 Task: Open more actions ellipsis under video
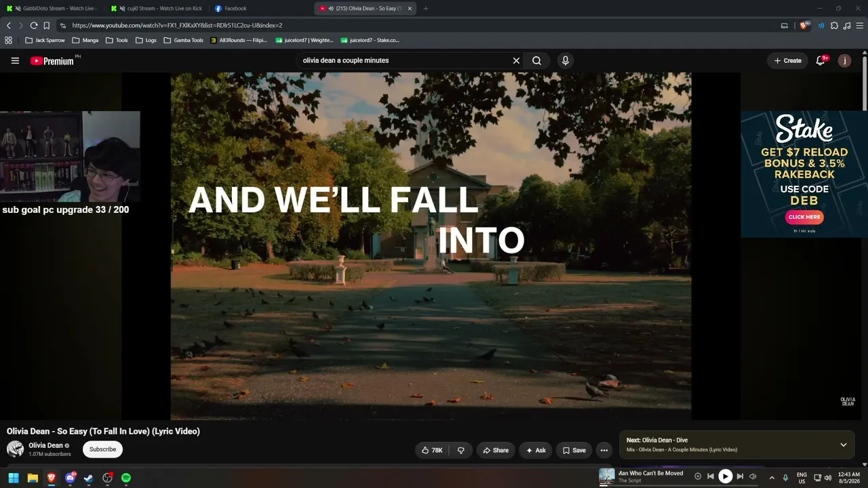pyautogui.click(x=604, y=450)
